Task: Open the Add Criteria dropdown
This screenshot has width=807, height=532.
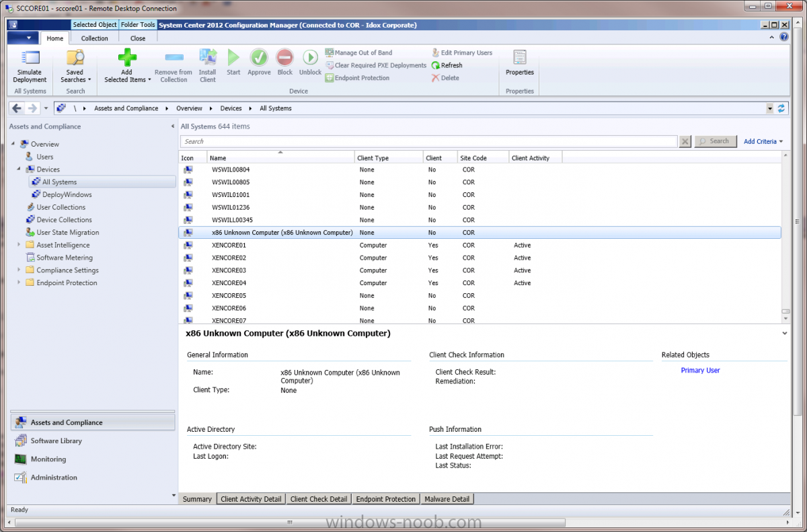Action: coord(763,141)
